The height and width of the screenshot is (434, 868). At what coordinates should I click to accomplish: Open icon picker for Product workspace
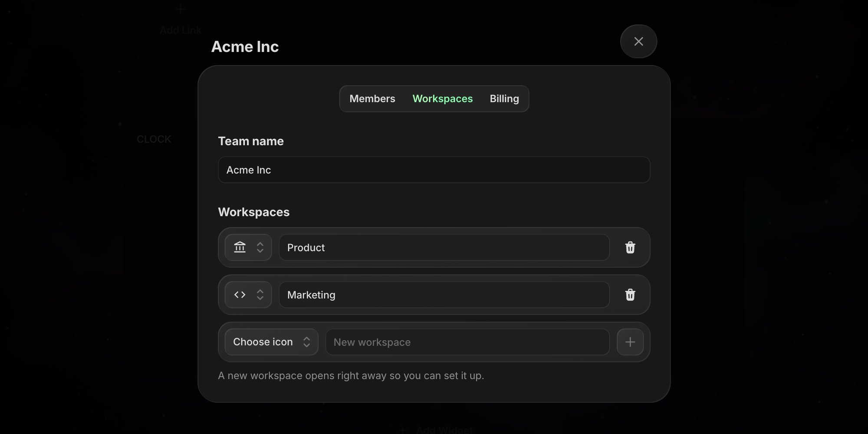click(x=248, y=247)
